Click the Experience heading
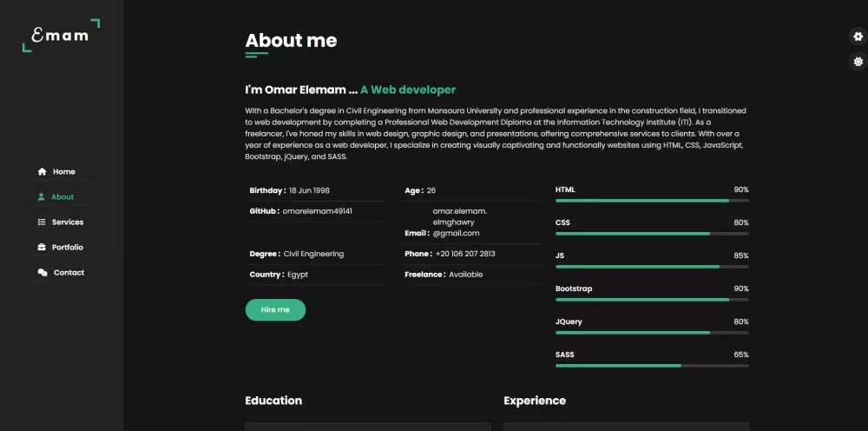868x431 pixels. [535, 401]
